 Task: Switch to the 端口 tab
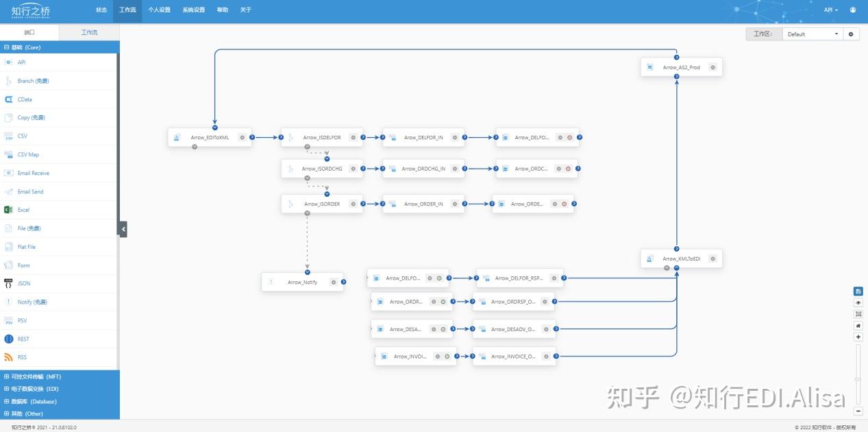29,32
